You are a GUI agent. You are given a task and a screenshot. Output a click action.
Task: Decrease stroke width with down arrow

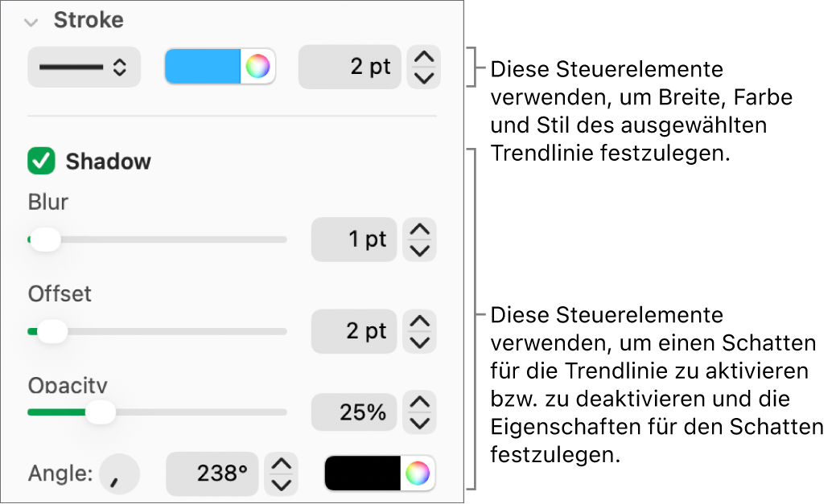tap(424, 77)
